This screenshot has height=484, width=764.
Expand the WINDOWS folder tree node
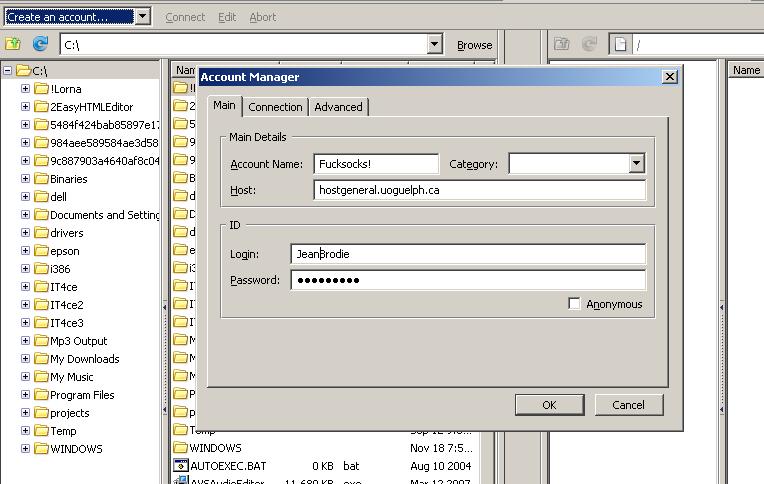[25, 449]
